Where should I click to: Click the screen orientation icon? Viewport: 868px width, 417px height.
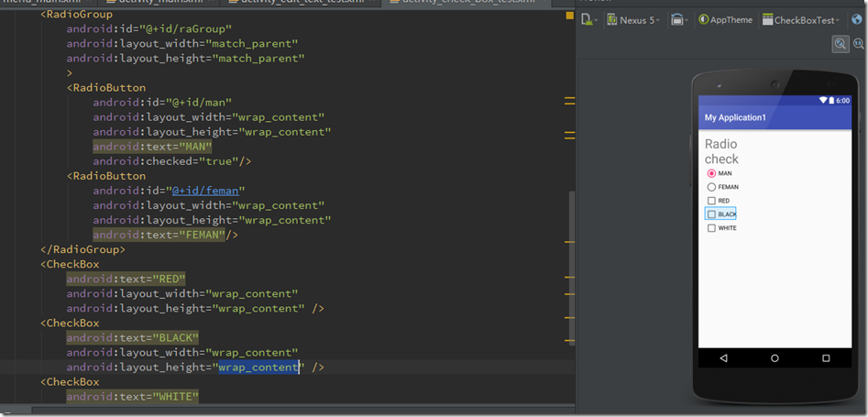click(x=677, y=19)
